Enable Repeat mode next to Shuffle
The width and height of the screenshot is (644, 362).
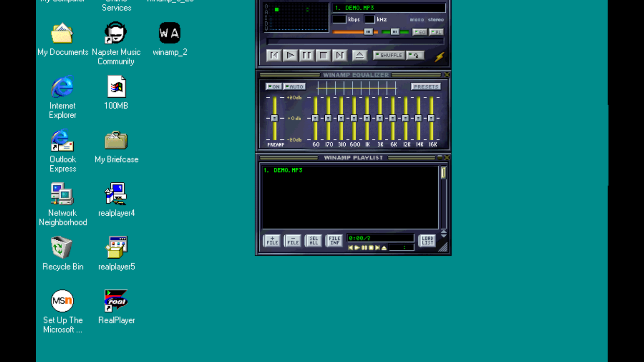(415, 55)
